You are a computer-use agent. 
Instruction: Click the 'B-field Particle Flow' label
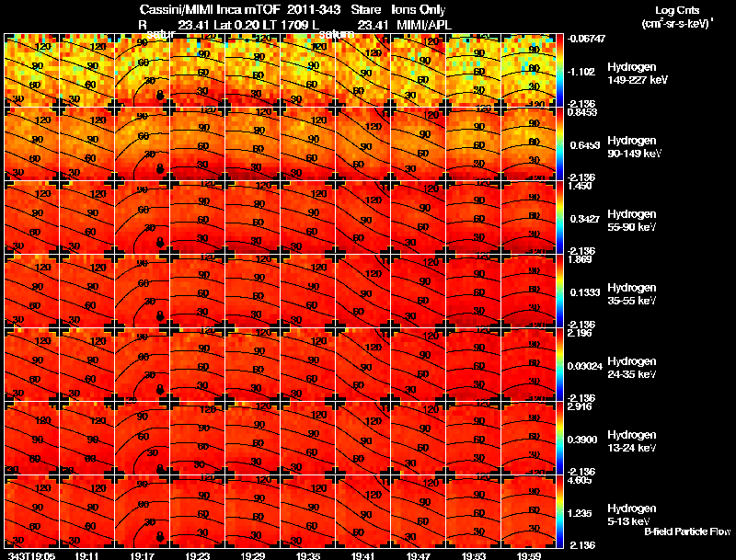pyautogui.click(x=687, y=531)
